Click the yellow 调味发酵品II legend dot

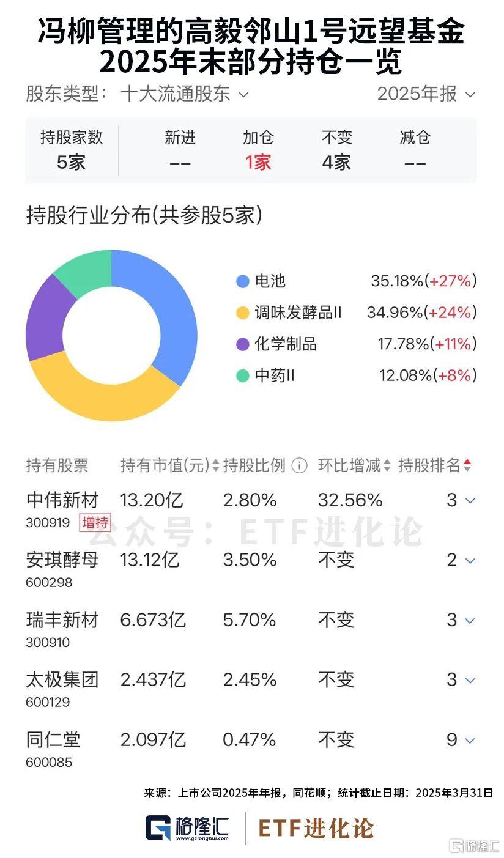coord(243,313)
